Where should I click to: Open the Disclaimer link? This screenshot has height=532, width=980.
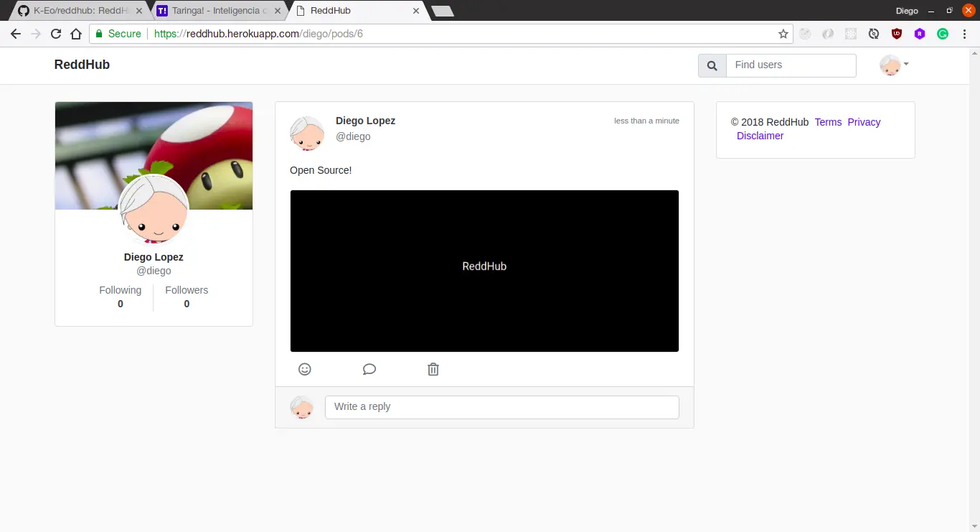(760, 136)
